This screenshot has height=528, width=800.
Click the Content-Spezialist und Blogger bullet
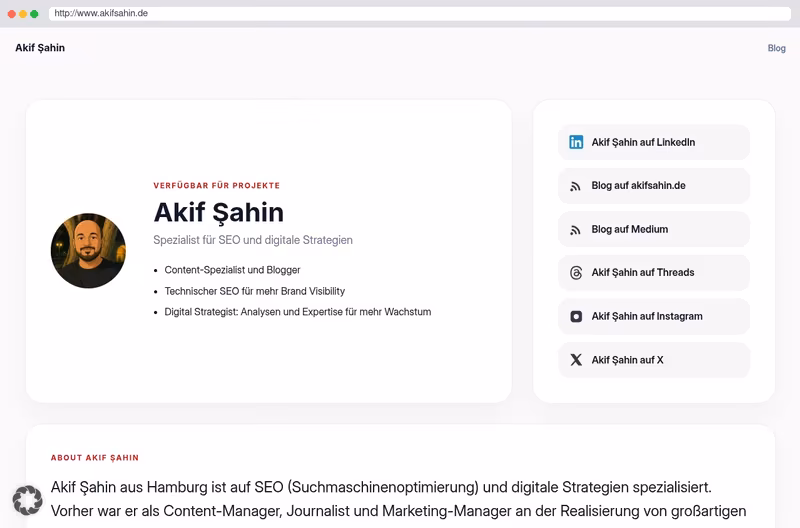pyautogui.click(x=232, y=270)
